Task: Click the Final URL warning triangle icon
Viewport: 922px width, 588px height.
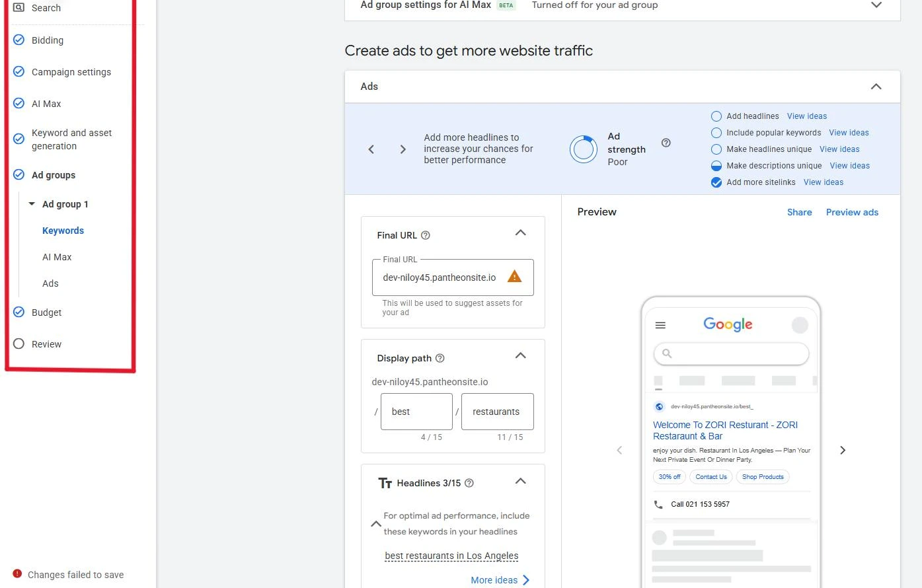Action: point(514,277)
